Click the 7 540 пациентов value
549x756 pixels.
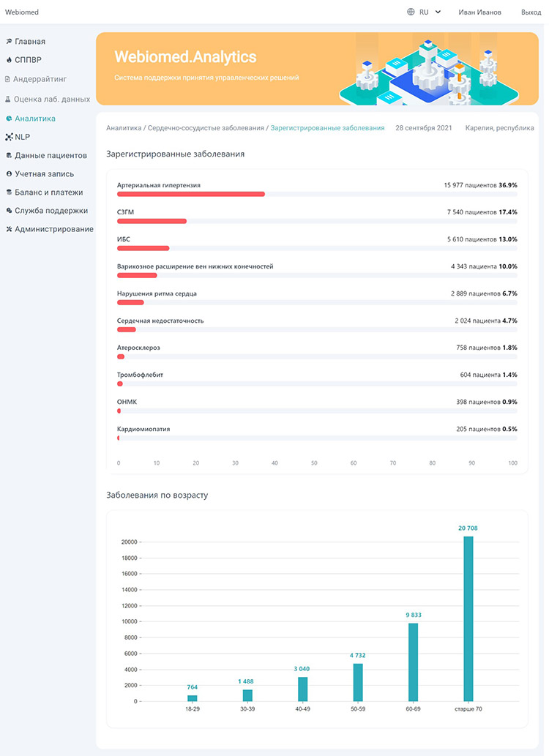click(472, 212)
